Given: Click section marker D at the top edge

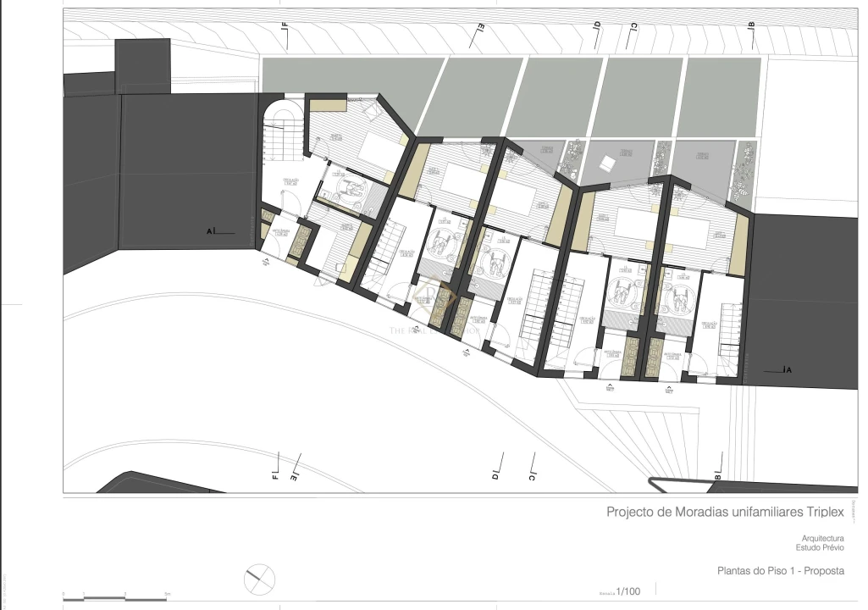Looking at the screenshot, I should tap(597, 28).
